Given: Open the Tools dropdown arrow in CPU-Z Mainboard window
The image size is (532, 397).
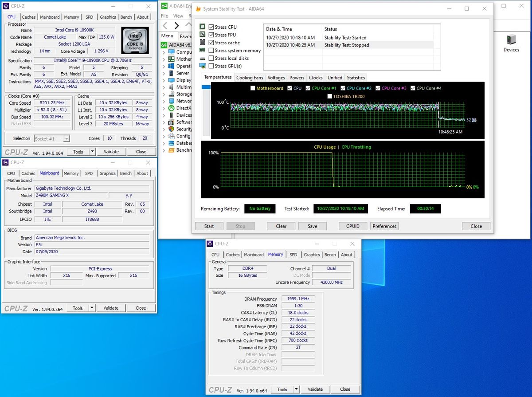Looking at the screenshot, I should [92, 308].
